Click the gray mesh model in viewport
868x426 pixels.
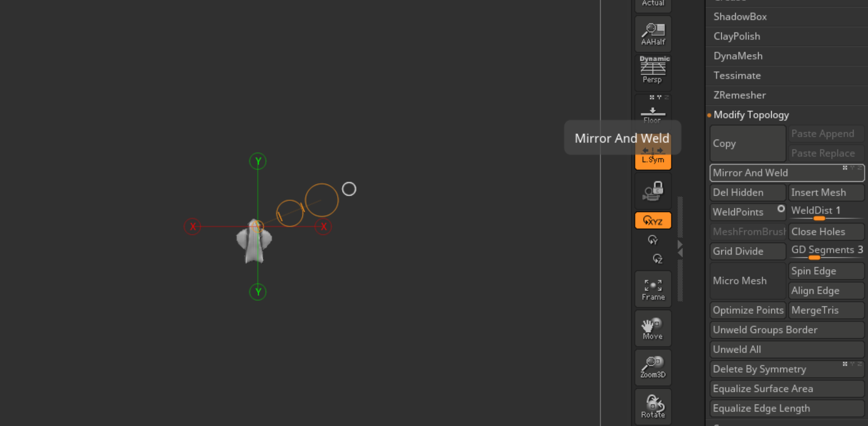click(254, 242)
